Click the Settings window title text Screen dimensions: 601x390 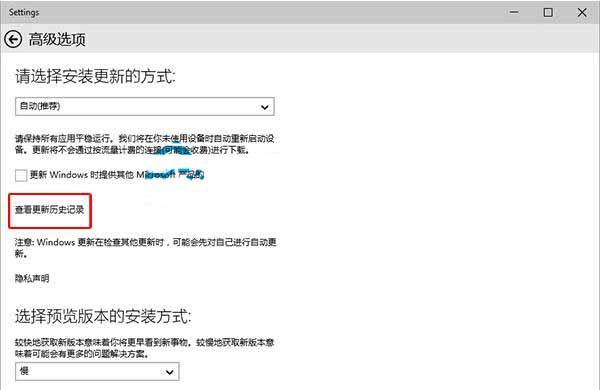pos(24,12)
